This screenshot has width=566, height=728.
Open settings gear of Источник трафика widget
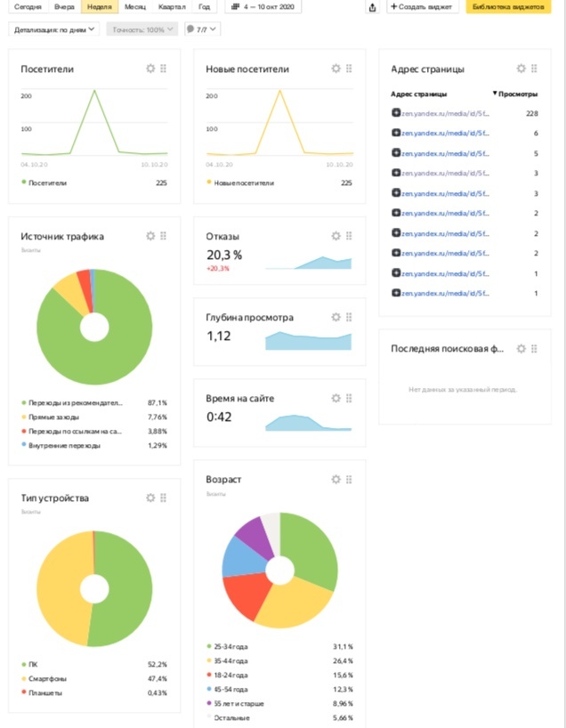tap(150, 236)
